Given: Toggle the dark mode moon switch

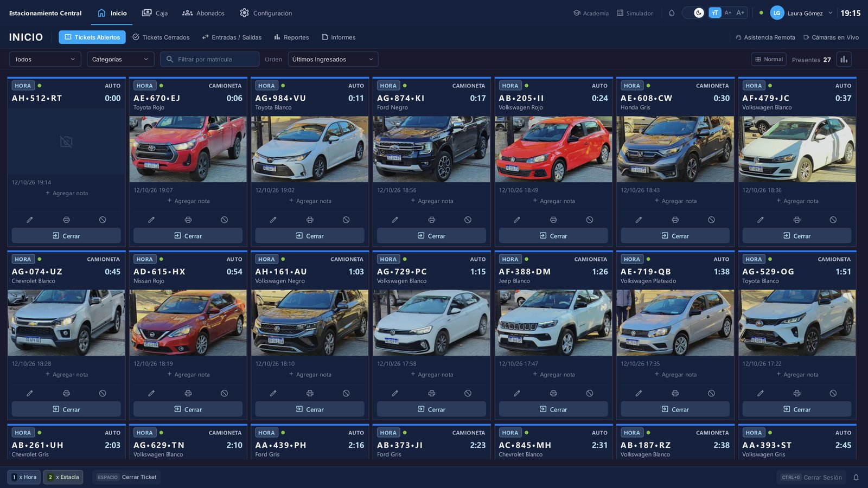Looking at the screenshot, I should pyautogui.click(x=693, y=13).
